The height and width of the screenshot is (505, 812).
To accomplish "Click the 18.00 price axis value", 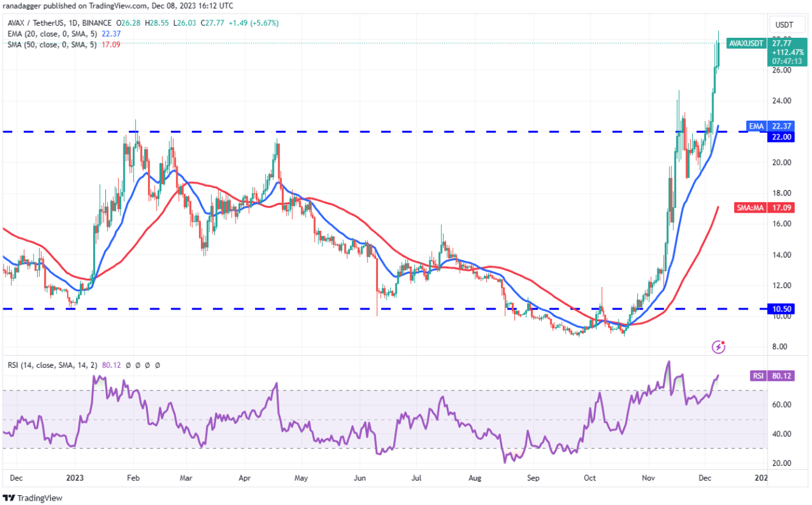I will (782, 193).
